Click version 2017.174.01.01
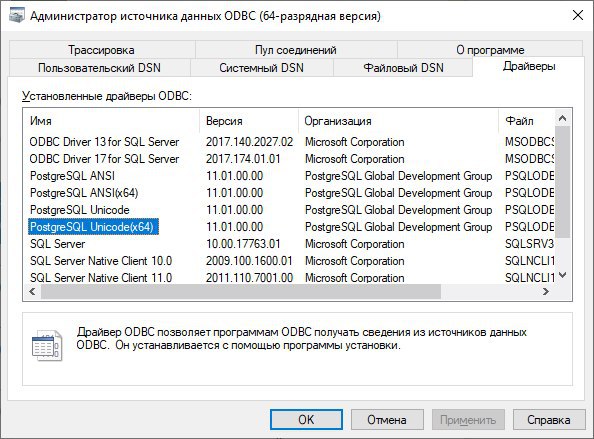594x439 pixels. (243, 159)
